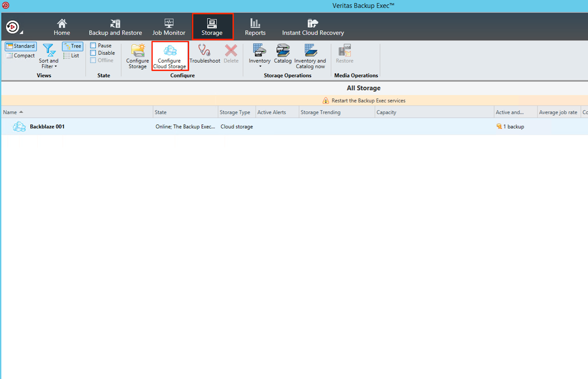Click Inventory and Catalog now
The image size is (588, 379).
310,56
